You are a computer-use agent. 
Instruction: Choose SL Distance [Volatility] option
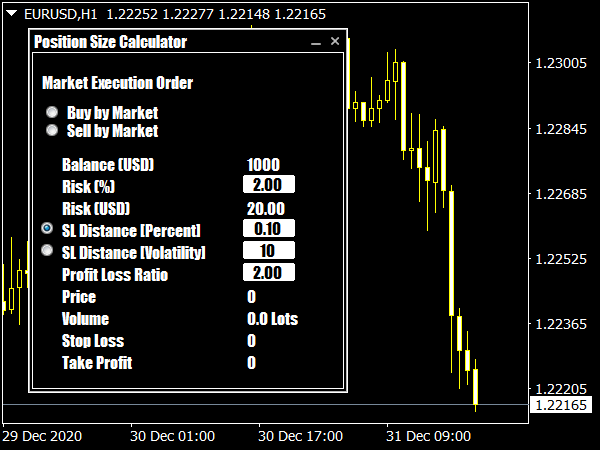47,251
